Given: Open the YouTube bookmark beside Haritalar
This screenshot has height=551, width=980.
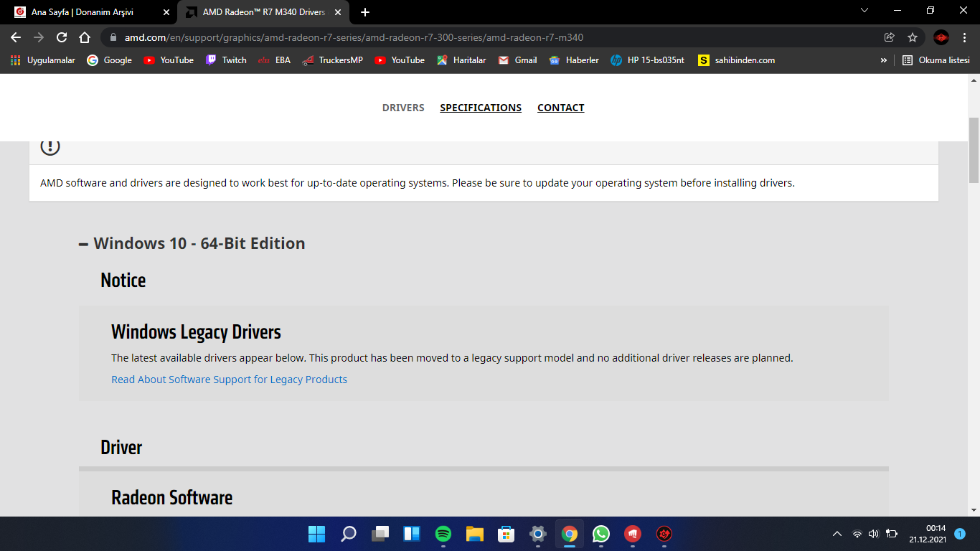Looking at the screenshot, I should 400,60.
